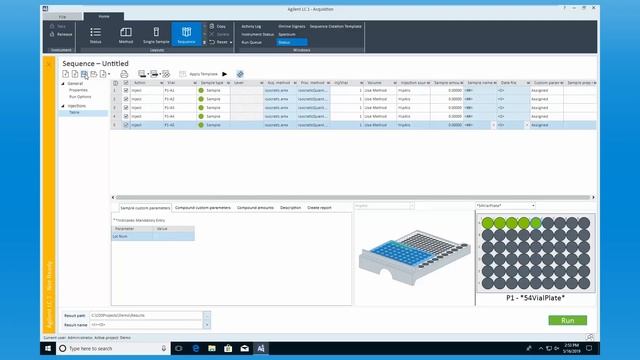The image size is (640, 360).
Task: Click the import sequence file icon
Action: pyautogui.click(x=103, y=74)
